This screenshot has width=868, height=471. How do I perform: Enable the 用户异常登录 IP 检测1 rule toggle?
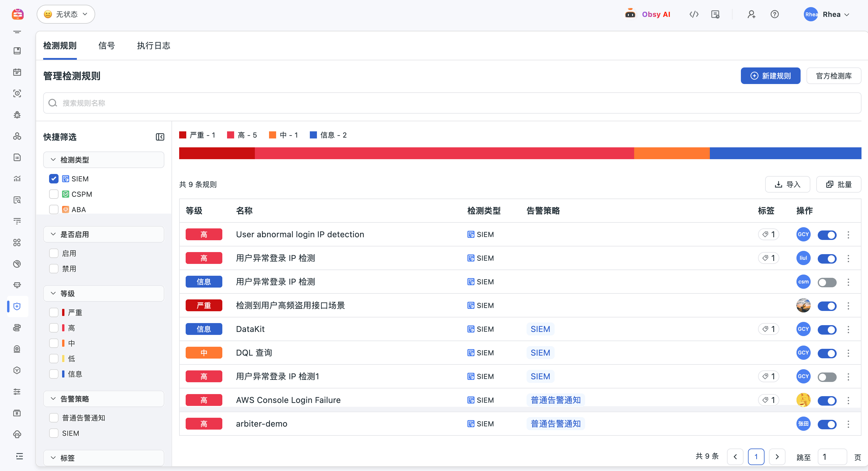point(827,377)
